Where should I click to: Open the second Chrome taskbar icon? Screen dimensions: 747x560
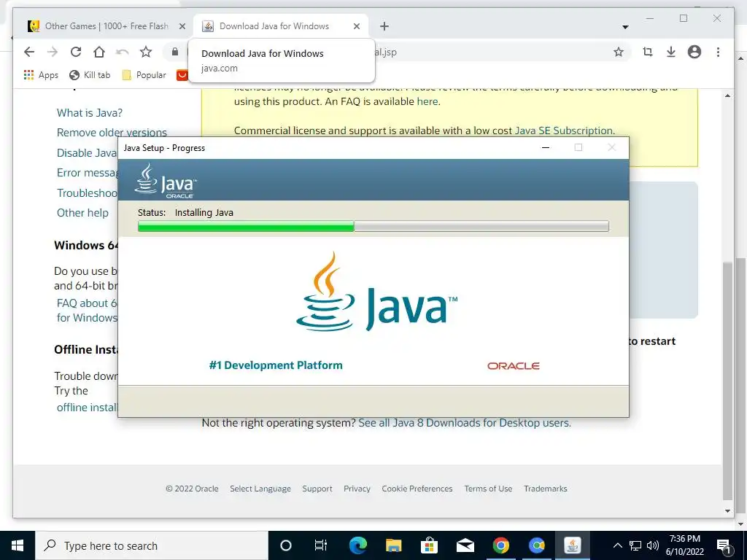(x=536, y=545)
